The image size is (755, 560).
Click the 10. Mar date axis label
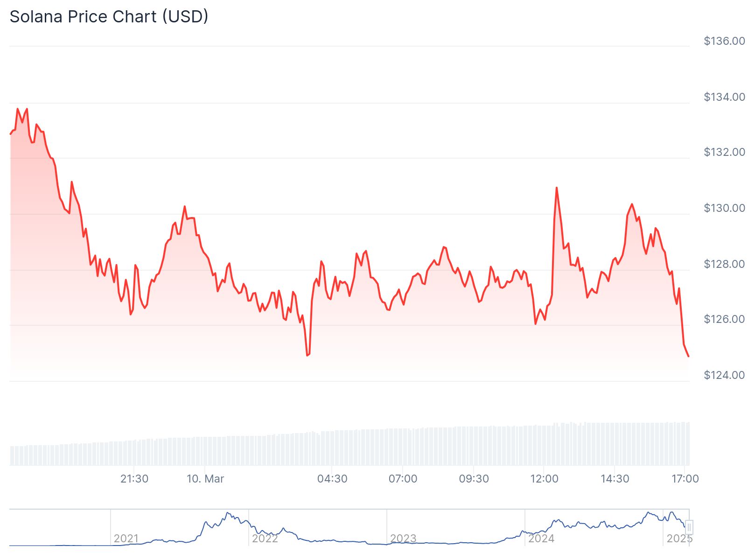click(x=205, y=479)
